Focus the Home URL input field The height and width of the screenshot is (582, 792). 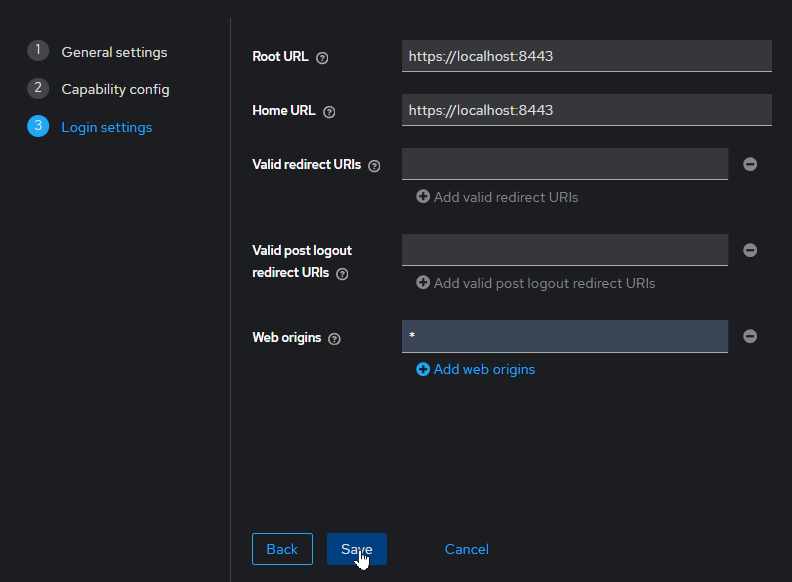click(586, 110)
